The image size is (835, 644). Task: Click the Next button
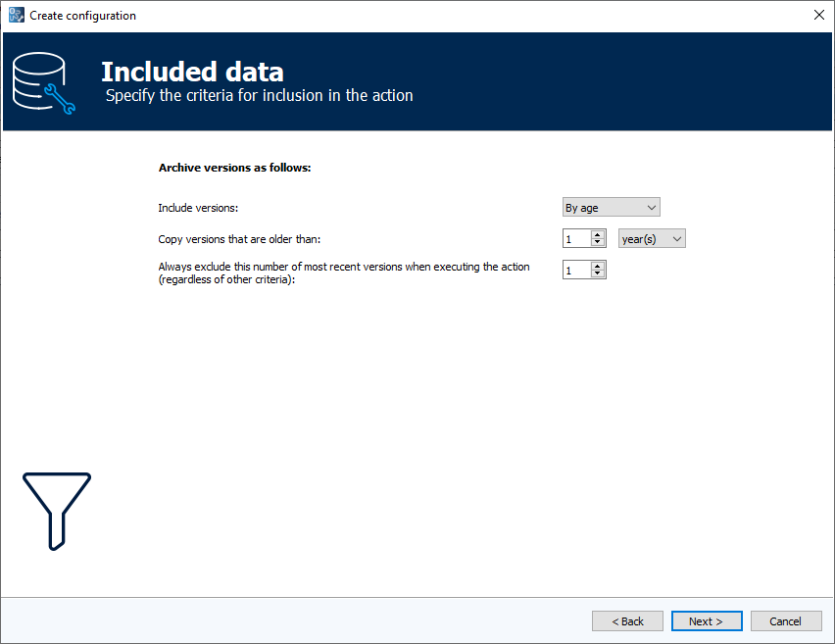click(707, 620)
